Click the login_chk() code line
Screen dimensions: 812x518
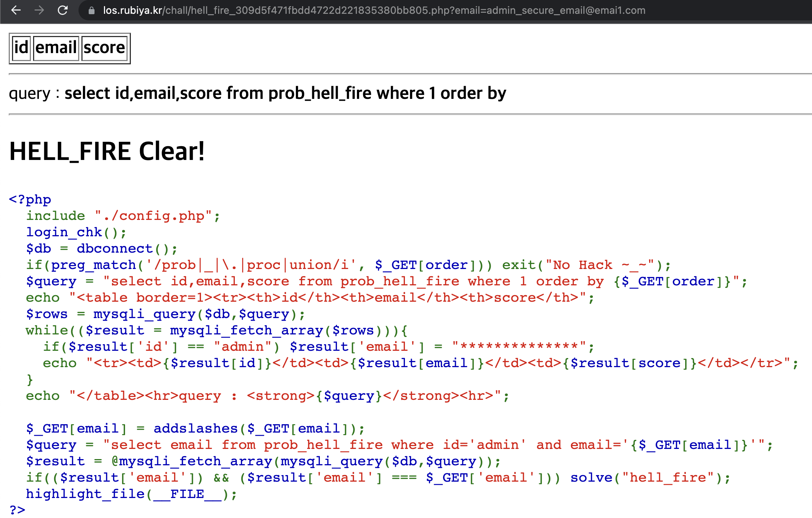click(76, 232)
